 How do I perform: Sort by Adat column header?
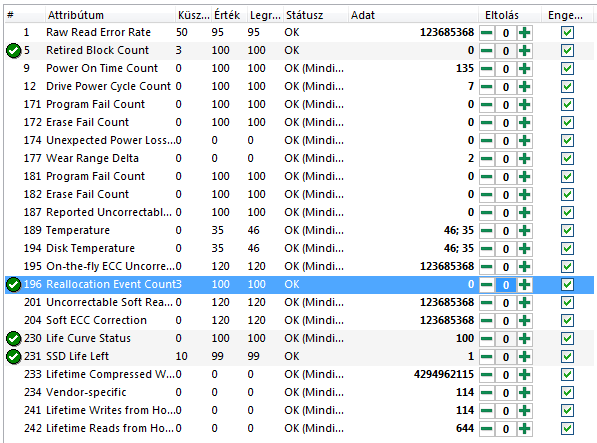coord(413,15)
